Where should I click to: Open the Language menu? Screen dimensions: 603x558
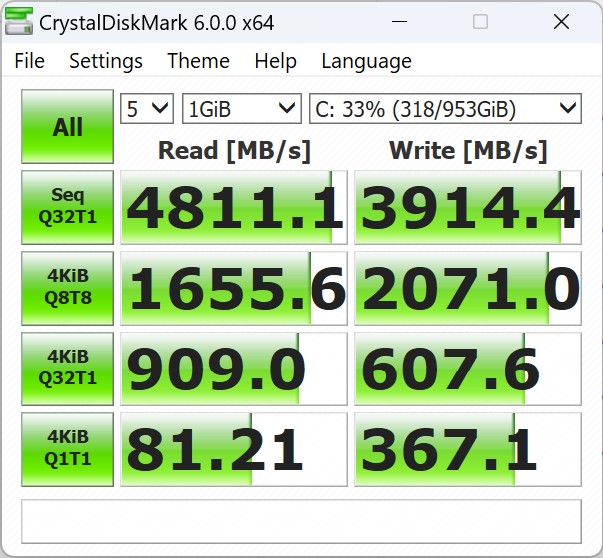coord(366,61)
